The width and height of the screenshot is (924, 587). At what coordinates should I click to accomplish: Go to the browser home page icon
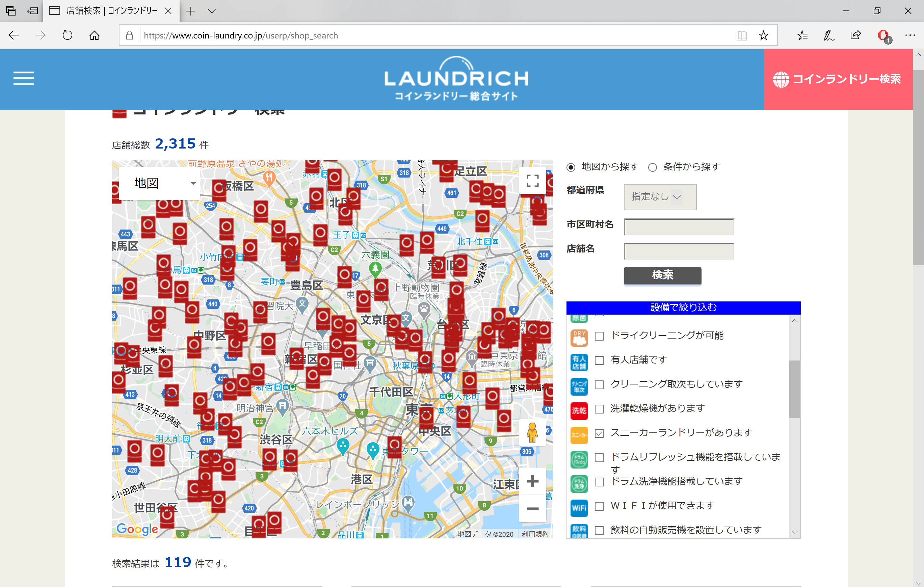coord(95,35)
